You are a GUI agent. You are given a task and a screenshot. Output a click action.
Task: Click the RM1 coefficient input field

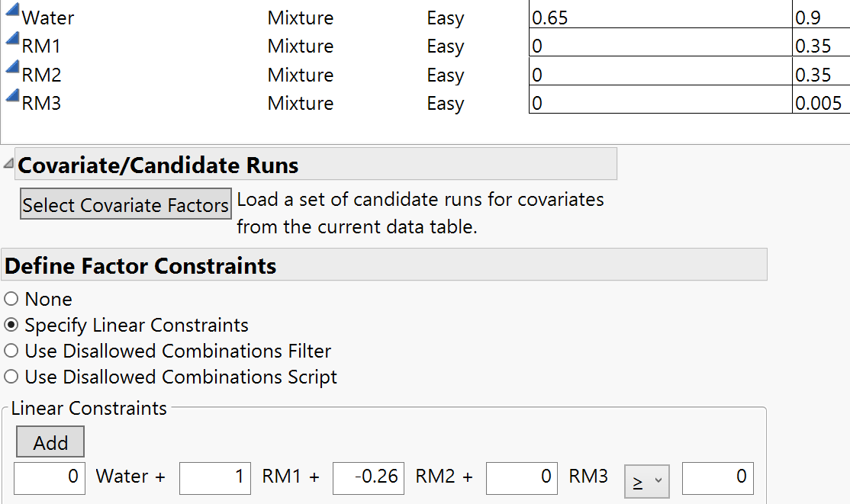pyautogui.click(x=215, y=477)
